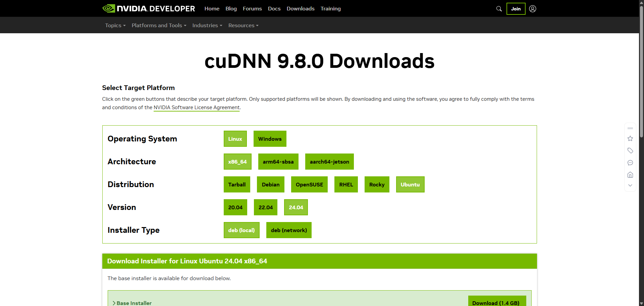Select Ubuntu distribution

click(x=410, y=184)
